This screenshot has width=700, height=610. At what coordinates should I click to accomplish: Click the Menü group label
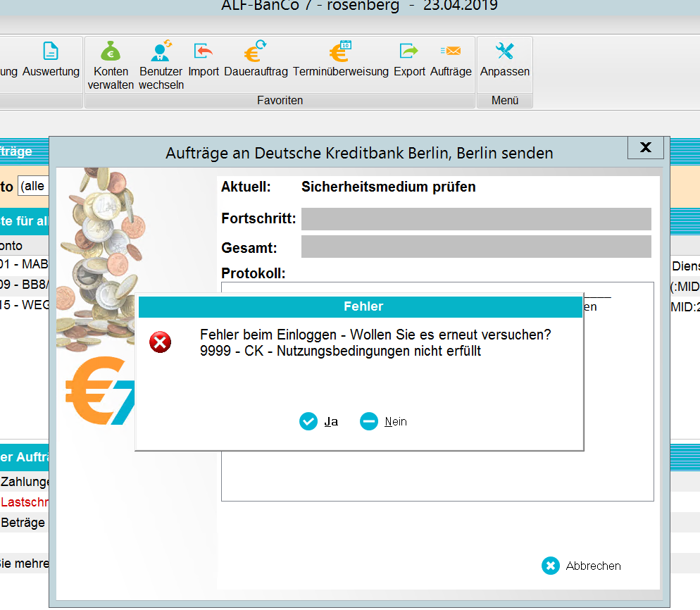(505, 101)
